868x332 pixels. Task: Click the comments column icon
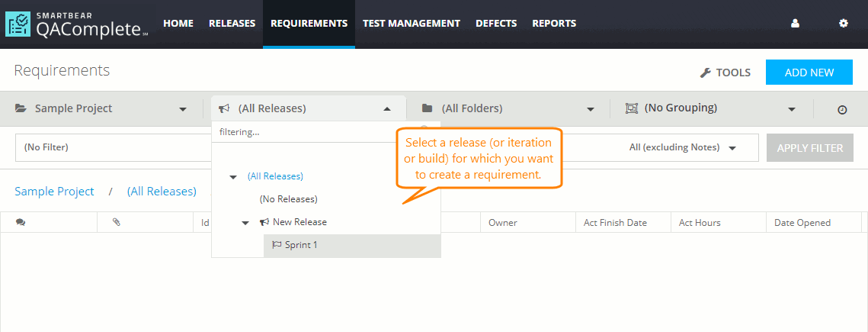click(20, 223)
